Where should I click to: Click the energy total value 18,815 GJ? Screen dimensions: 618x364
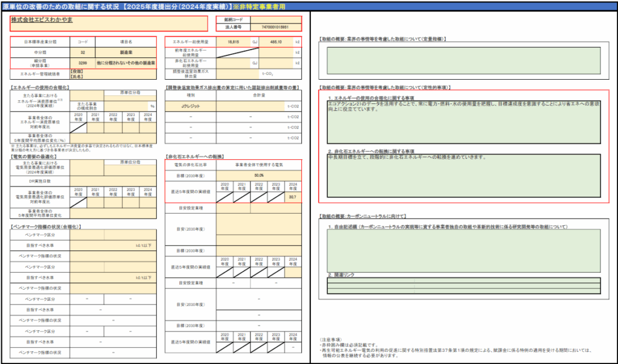[230, 42]
